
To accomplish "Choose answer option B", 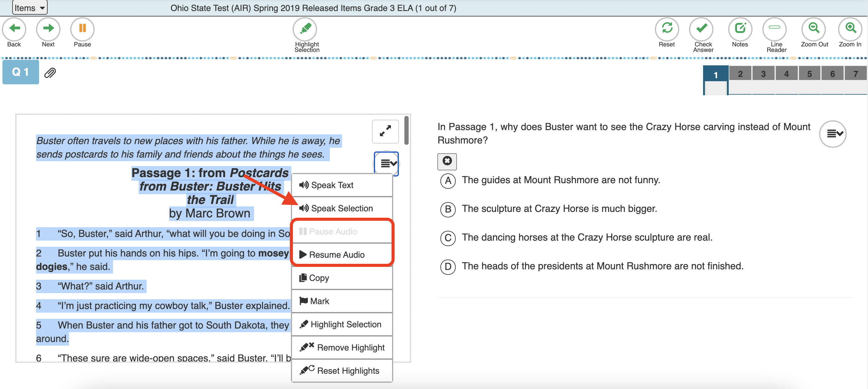I will tap(447, 209).
